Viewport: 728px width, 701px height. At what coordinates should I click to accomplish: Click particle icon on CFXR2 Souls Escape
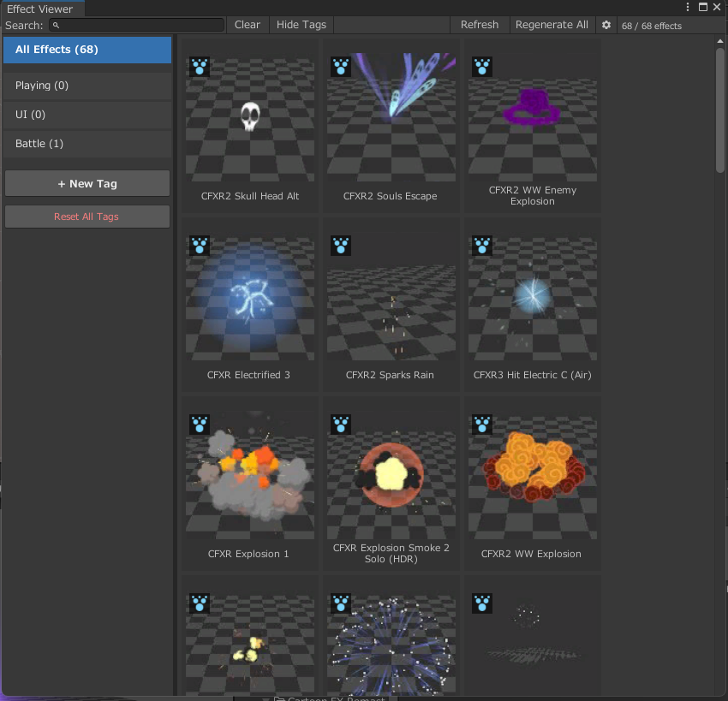(x=341, y=68)
